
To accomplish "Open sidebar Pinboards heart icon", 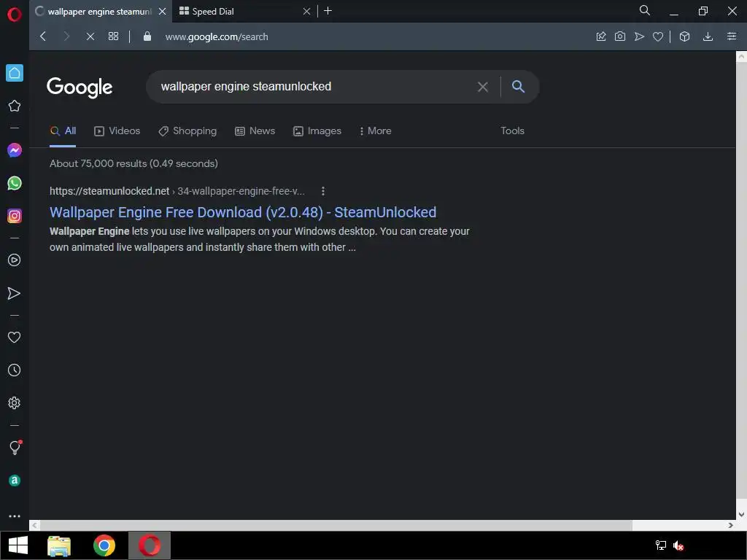I will tap(15, 337).
